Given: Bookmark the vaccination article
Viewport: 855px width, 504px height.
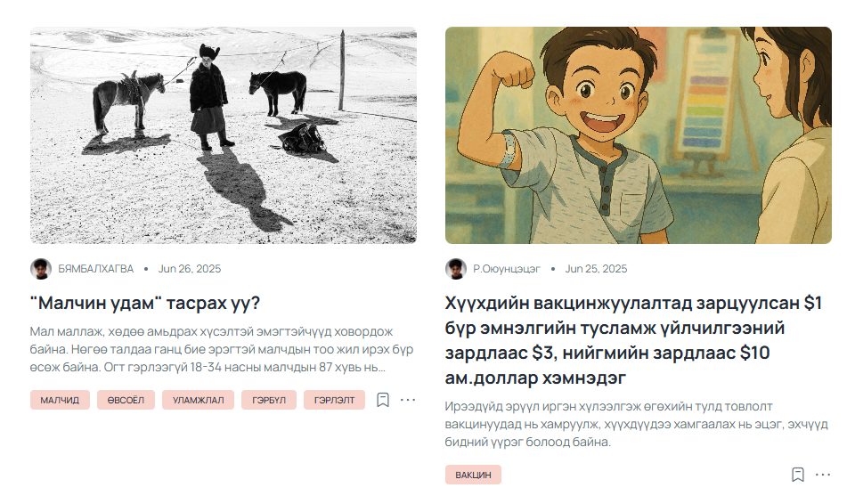Looking at the screenshot, I should coord(798,475).
